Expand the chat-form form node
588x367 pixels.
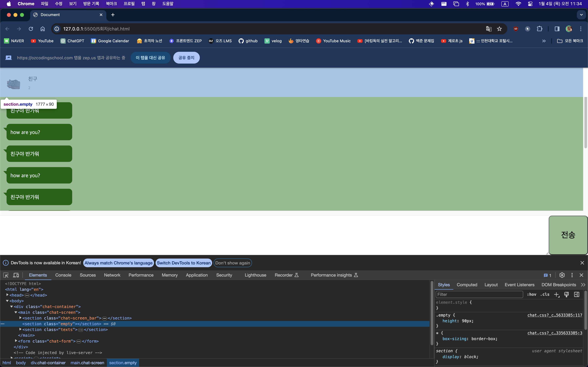click(16, 341)
